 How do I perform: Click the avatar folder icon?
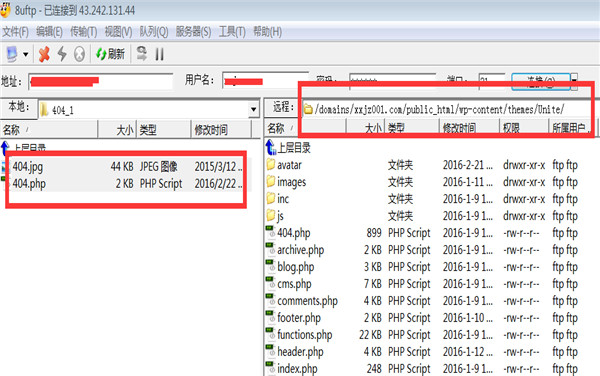tap(271, 164)
